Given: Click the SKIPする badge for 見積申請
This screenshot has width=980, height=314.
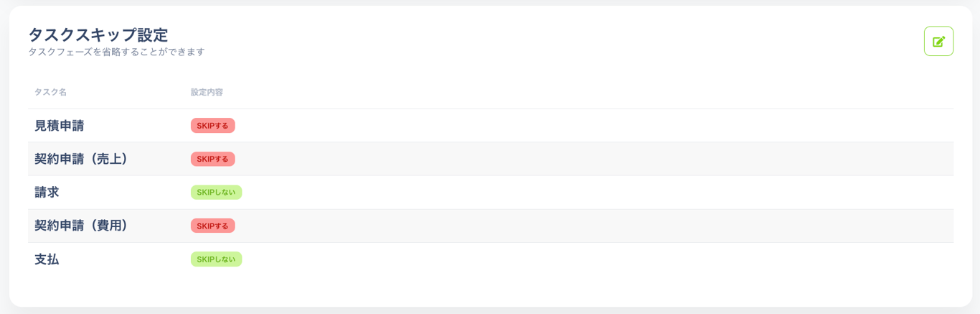Looking at the screenshot, I should click(x=212, y=126).
